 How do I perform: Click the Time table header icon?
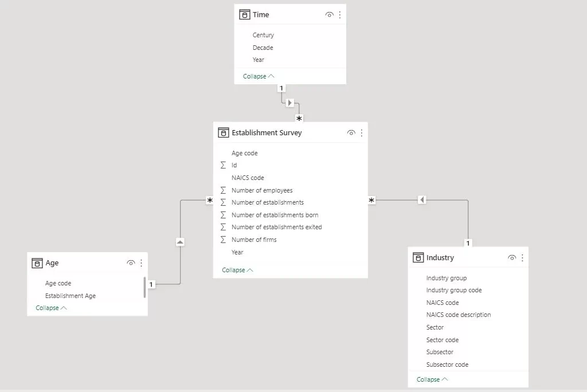[x=244, y=14]
